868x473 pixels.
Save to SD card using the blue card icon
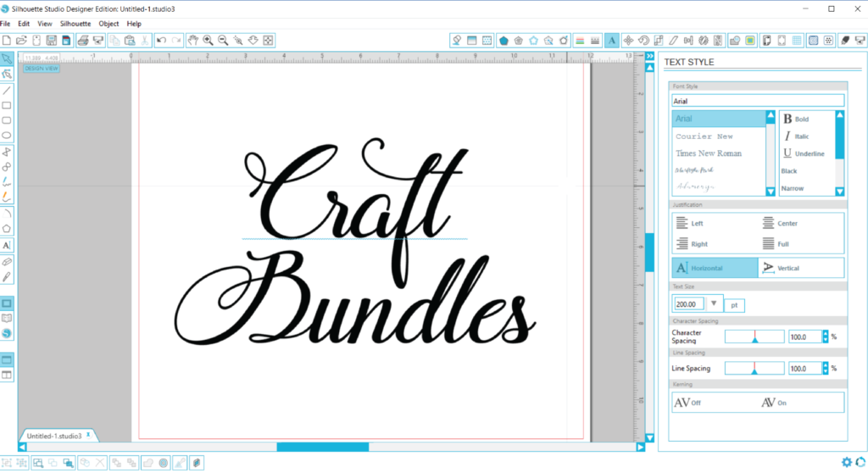[x=66, y=41]
